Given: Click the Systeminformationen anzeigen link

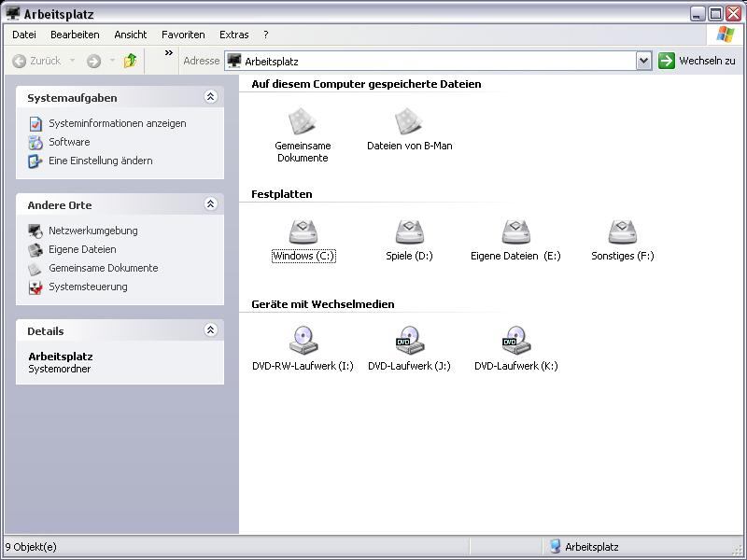Looking at the screenshot, I should pyautogui.click(x=118, y=123).
